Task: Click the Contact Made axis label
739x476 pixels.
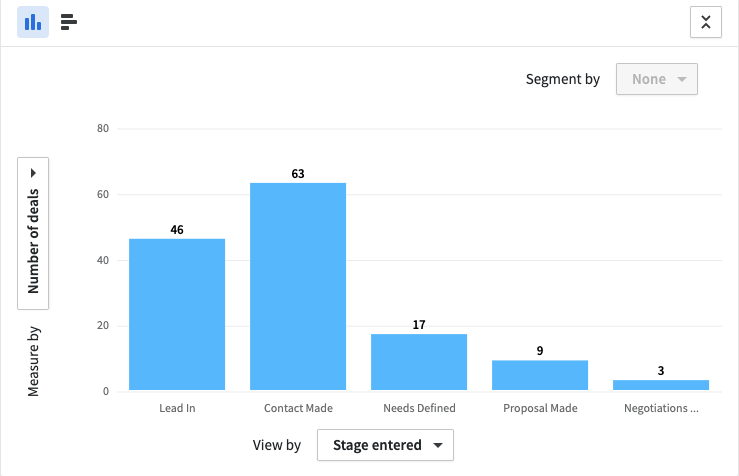Action: point(298,408)
